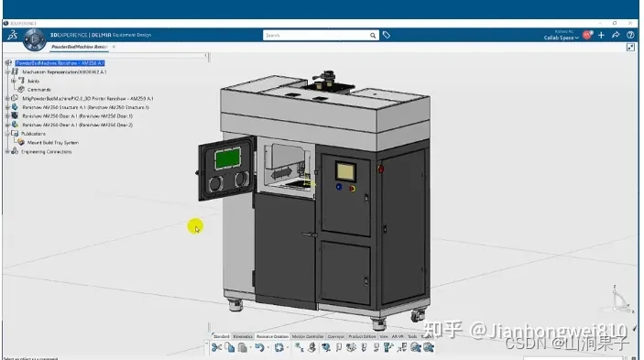Image resolution: width=644 pixels, height=360 pixels.
Task: Click the Cut scissors tool
Action: (216, 348)
